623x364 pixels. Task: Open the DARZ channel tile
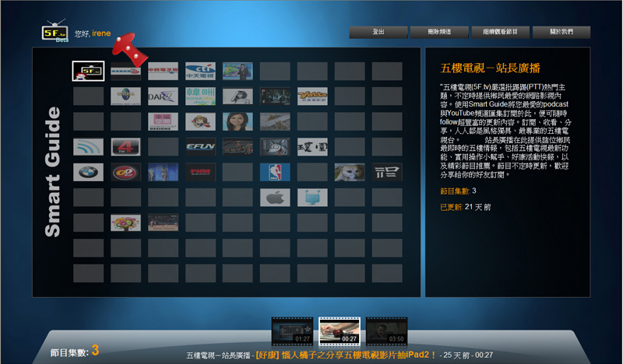click(163, 96)
